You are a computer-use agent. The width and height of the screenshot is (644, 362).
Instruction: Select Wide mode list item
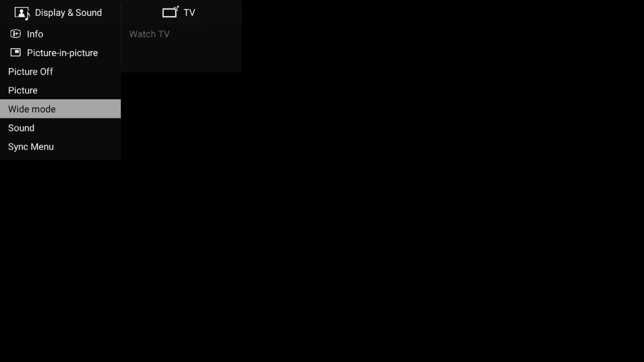pos(60,109)
